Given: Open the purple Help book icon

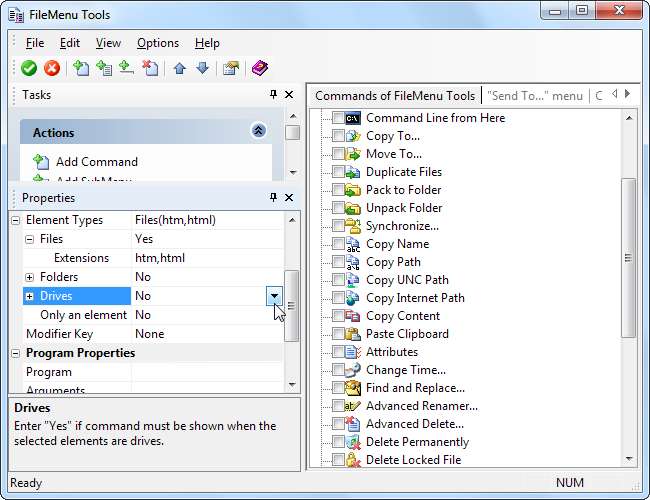Looking at the screenshot, I should tap(260, 68).
